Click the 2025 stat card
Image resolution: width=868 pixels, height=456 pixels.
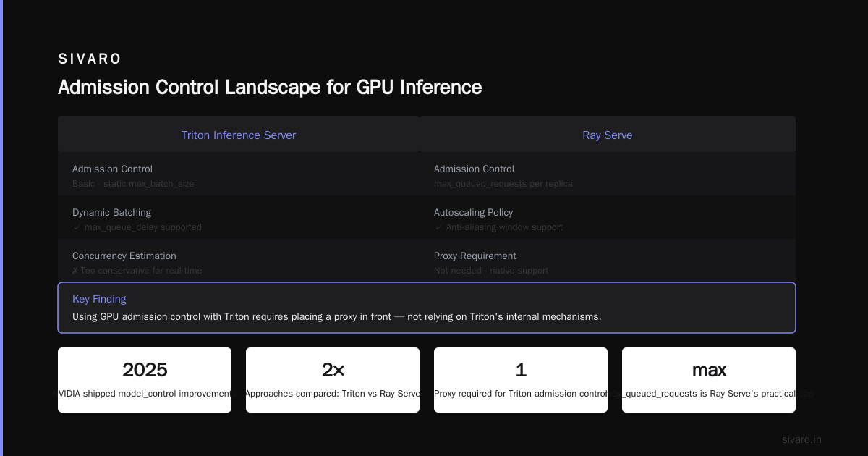[145, 380]
